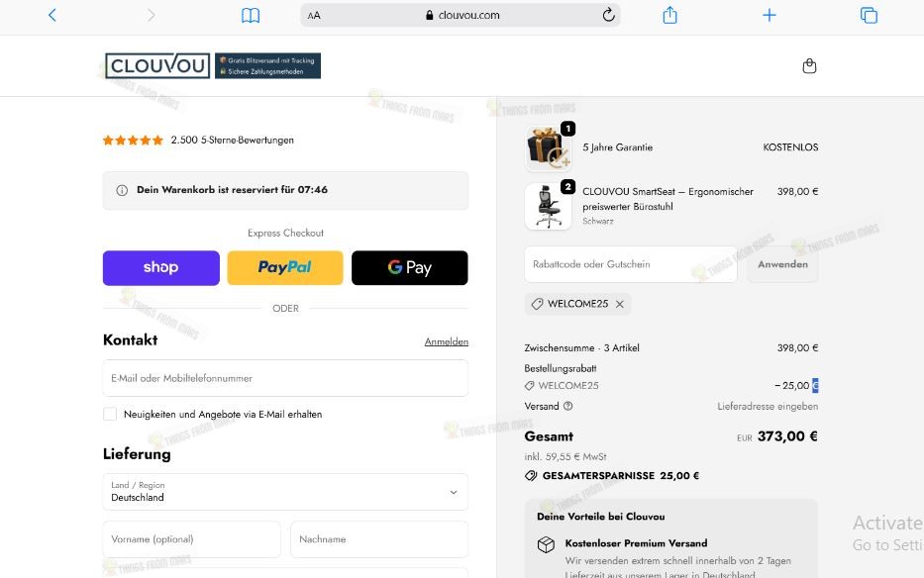Click the Zwischensumme 3 Artikel row
The image size is (924, 578).
(x=671, y=348)
